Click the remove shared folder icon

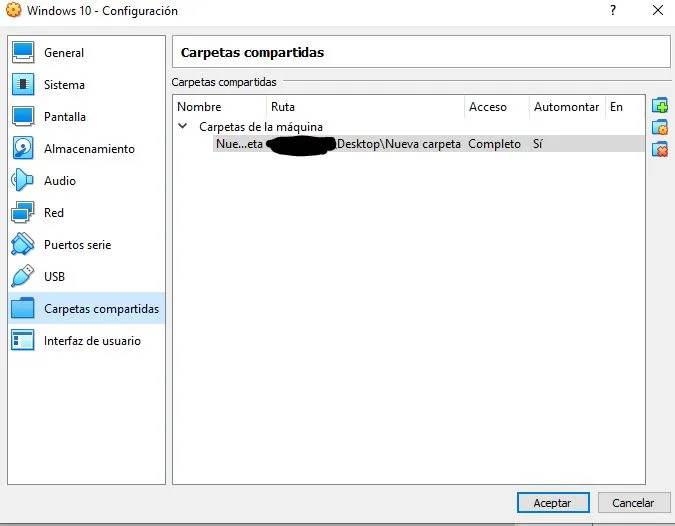coord(660,149)
